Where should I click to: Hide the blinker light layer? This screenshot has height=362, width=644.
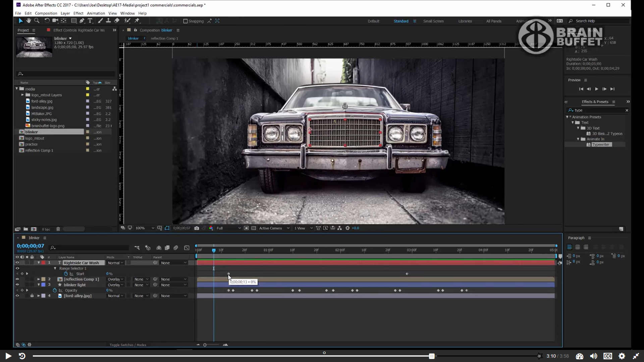point(17,285)
